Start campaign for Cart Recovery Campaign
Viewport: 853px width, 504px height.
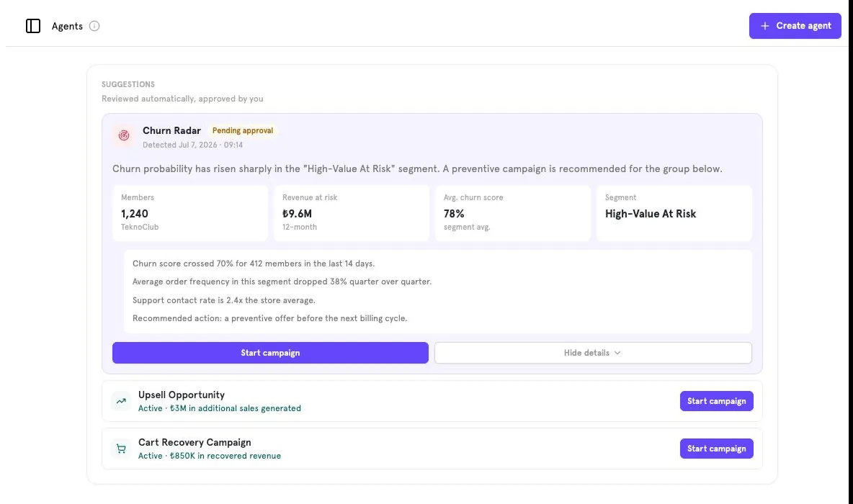click(716, 449)
